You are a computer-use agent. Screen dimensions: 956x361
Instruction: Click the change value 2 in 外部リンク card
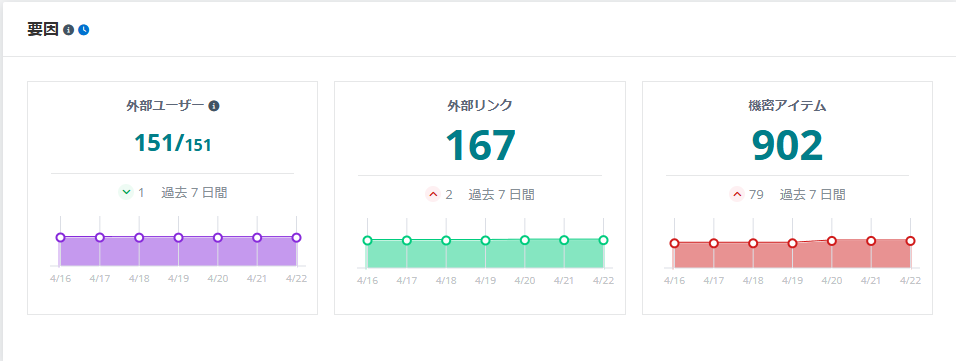click(449, 195)
